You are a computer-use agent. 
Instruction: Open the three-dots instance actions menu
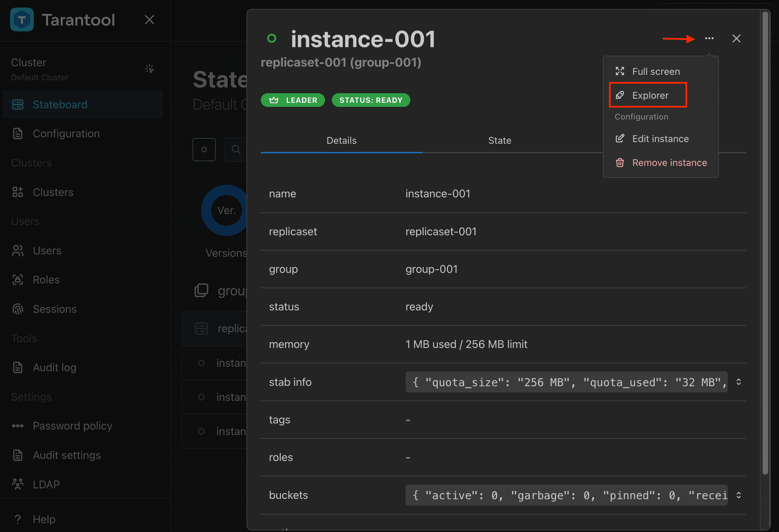[709, 38]
